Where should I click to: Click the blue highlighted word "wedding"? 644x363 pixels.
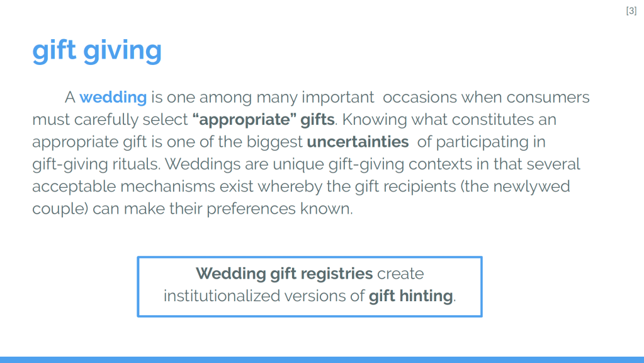[113, 98]
